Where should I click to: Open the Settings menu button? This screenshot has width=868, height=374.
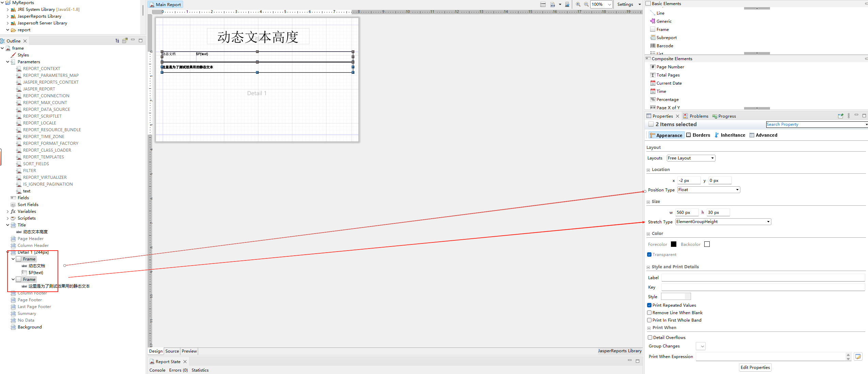625,4
